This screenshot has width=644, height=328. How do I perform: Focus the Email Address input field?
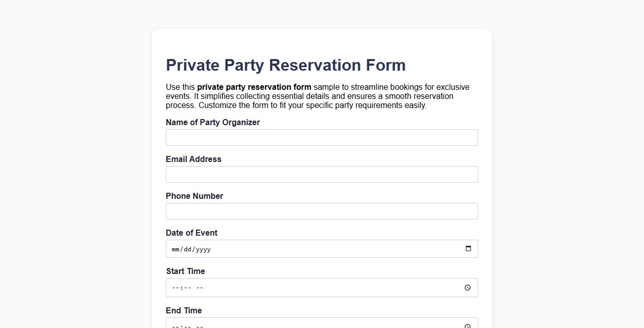tap(321, 174)
